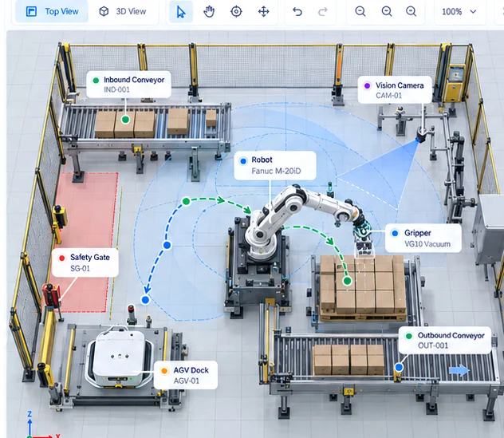This screenshot has height=438, width=504.
Task: Select the middle blue waypoint on blue path
Action: pos(167,245)
